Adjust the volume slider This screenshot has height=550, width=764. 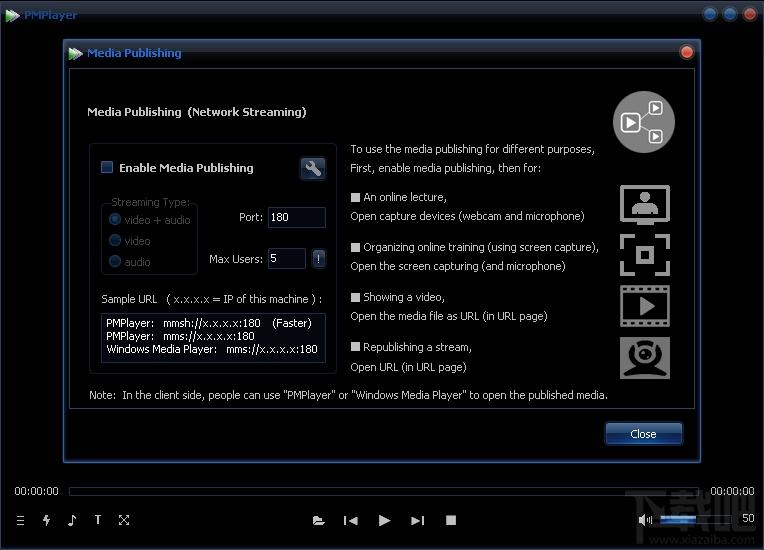click(x=696, y=520)
